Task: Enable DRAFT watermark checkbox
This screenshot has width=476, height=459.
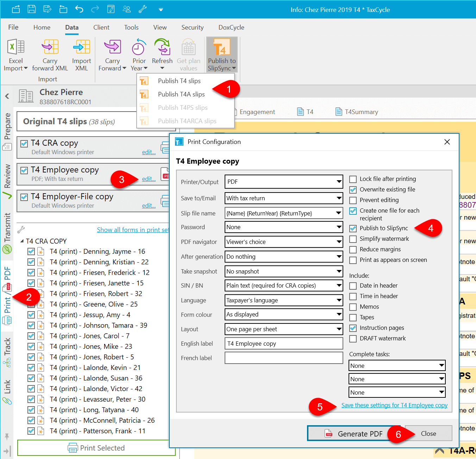Action: pos(353,339)
